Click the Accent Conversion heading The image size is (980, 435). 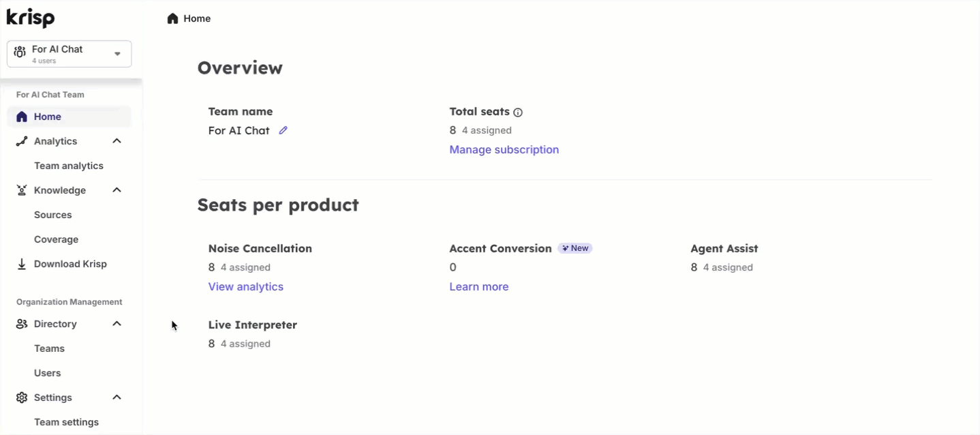(x=500, y=248)
